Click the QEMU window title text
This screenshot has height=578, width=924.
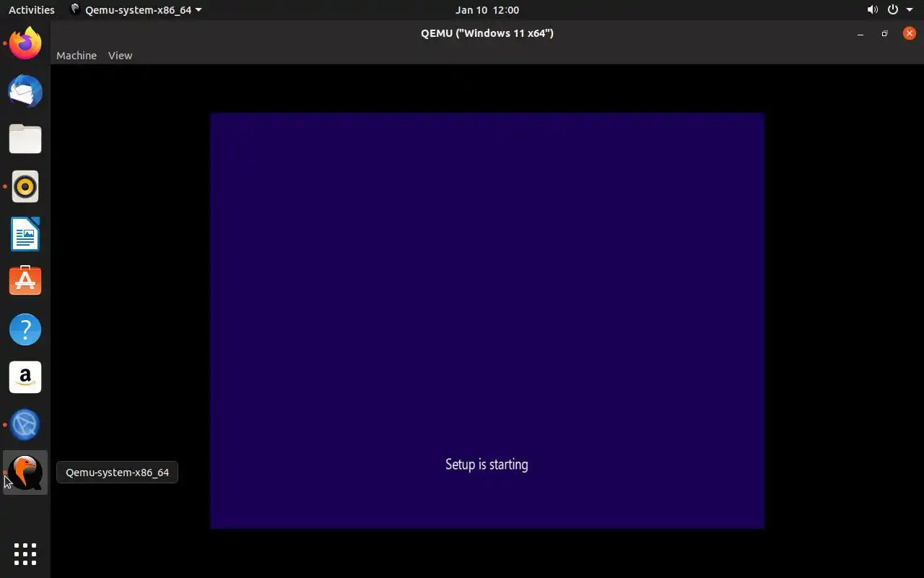tap(487, 33)
